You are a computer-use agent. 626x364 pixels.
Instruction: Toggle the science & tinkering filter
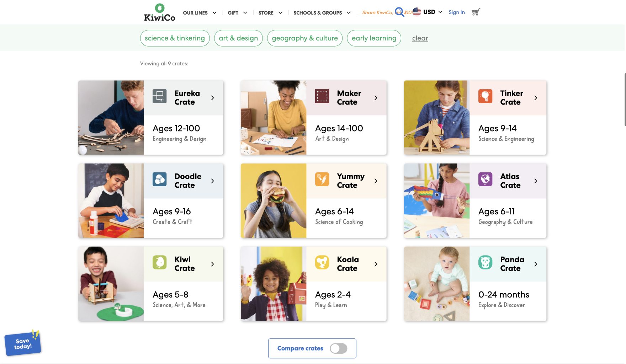pyautogui.click(x=175, y=38)
